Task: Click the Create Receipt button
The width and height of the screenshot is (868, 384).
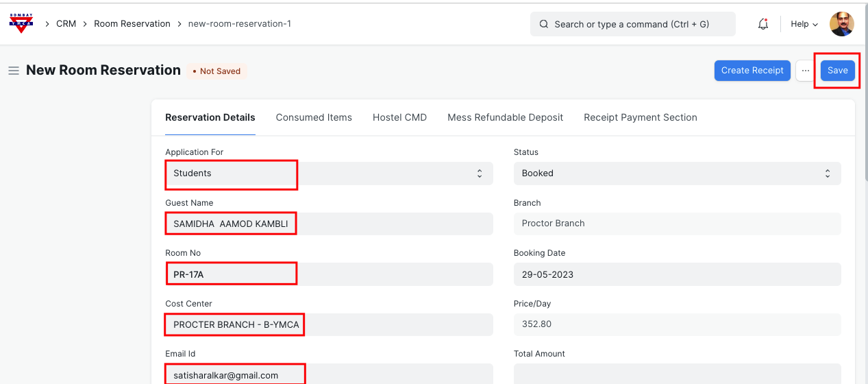Action: [x=752, y=71]
